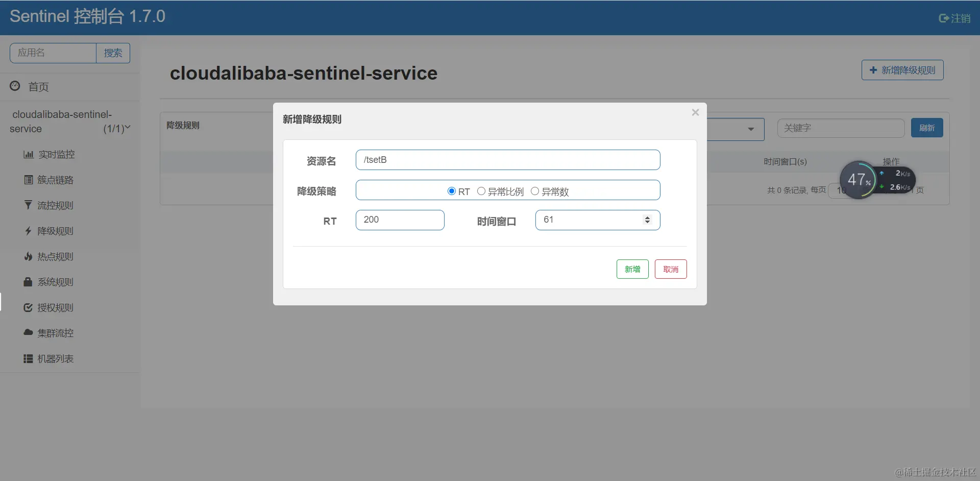Open 机器列表 sidebar entry

pyautogui.click(x=55, y=358)
